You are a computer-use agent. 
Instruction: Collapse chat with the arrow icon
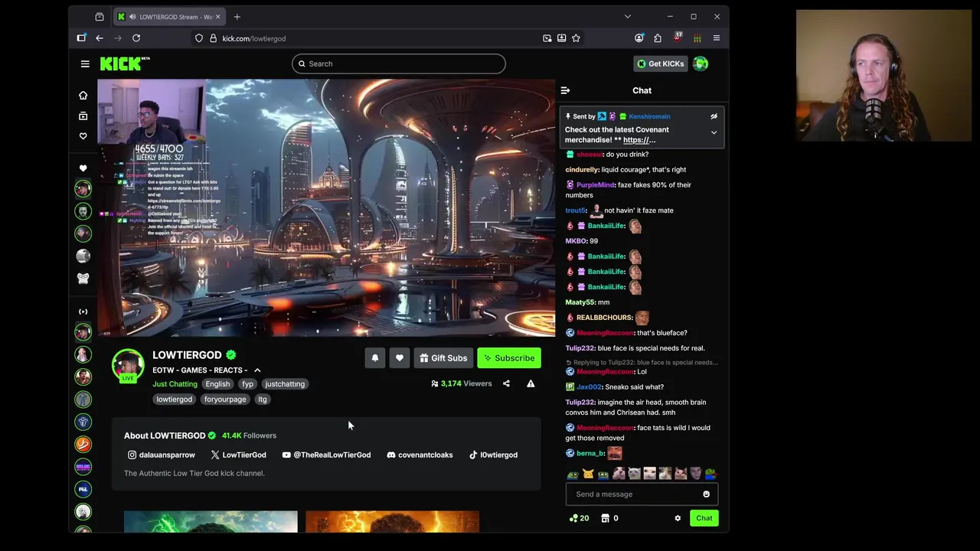pyautogui.click(x=565, y=90)
